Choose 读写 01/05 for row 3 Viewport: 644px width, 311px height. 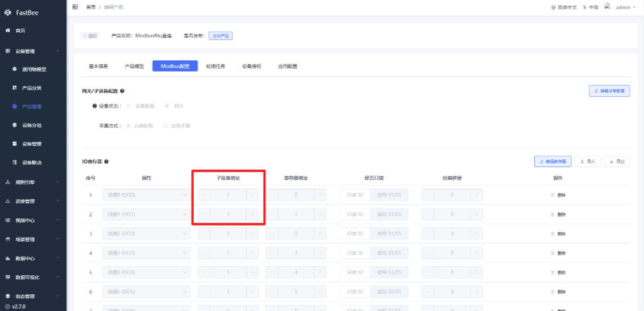point(389,233)
